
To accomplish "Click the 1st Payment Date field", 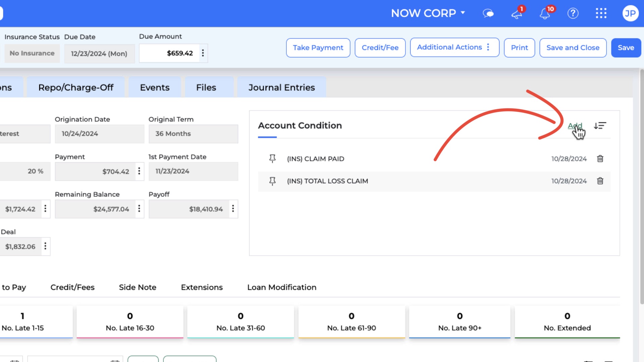I will (x=193, y=171).
